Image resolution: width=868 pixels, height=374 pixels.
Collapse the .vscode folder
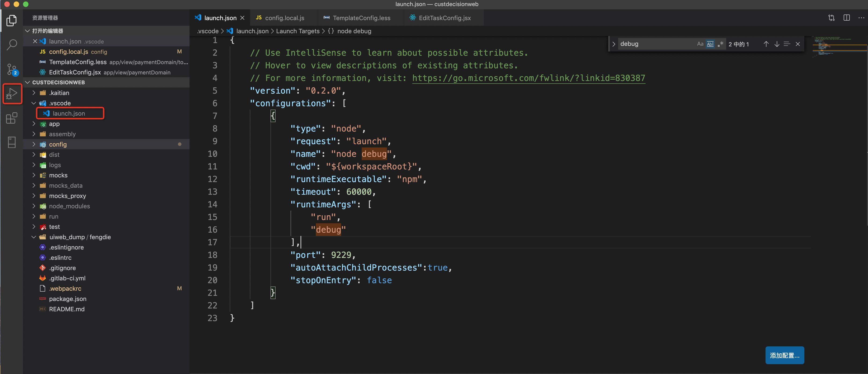click(34, 103)
